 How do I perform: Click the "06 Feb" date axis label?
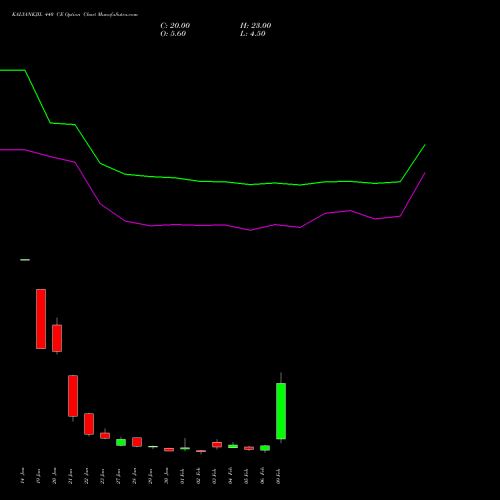click(x=263, y=476)
